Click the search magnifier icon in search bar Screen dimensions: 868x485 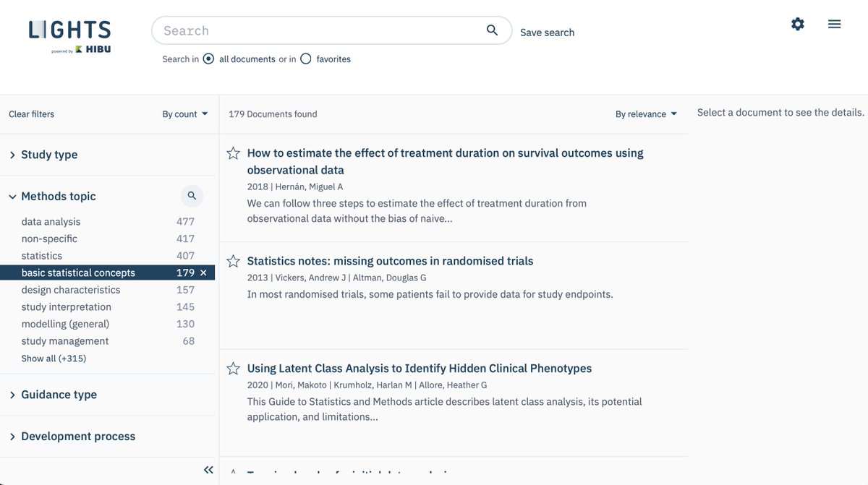tap(492, 30)
